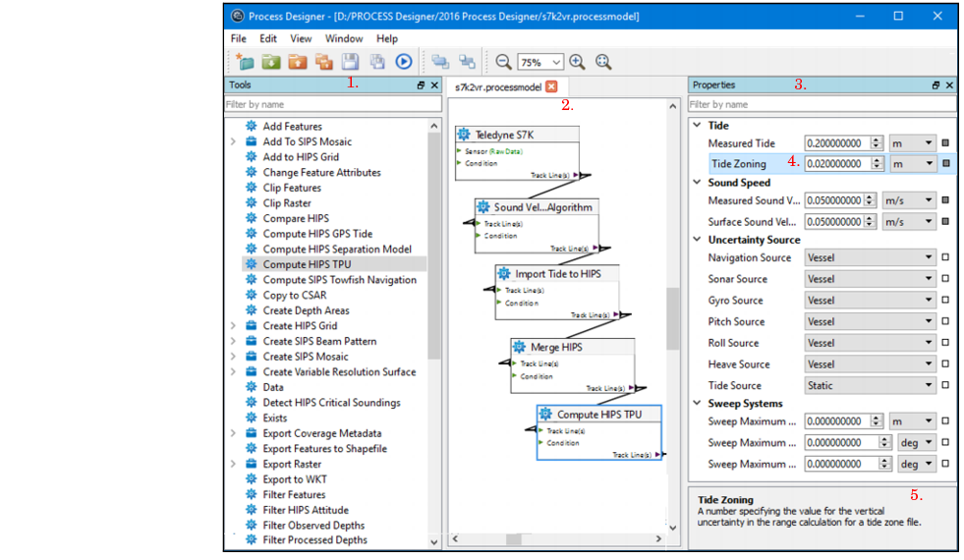Screen dimensions: 964x560
Task: Toggle the Tide Source square indicator
Action: (x=945, y=386)
